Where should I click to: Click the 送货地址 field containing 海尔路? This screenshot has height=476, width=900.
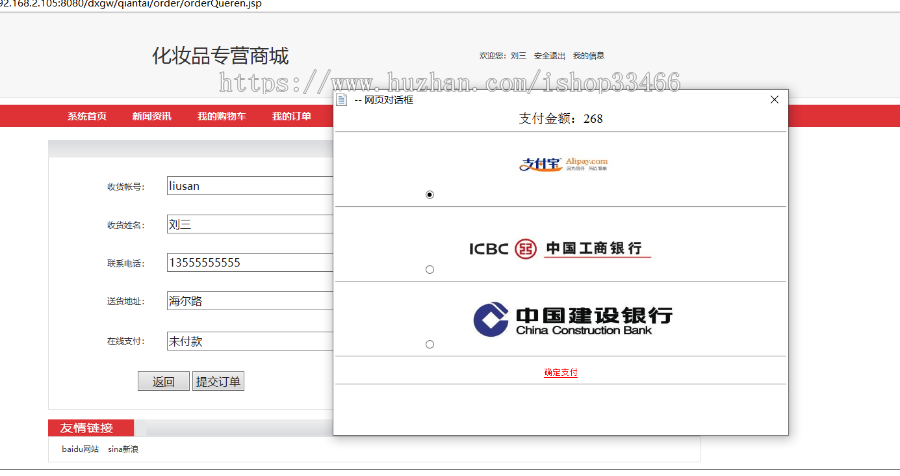coord(250,300)
